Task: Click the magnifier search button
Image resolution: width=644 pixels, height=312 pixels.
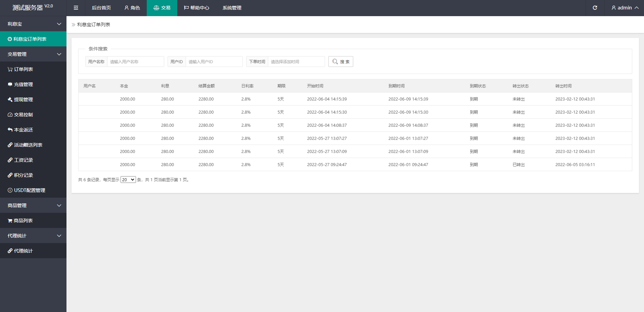Action: point(340,62)
